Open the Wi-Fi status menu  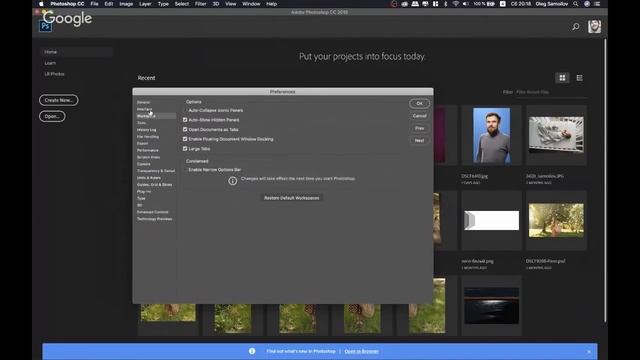pos(456,4)
